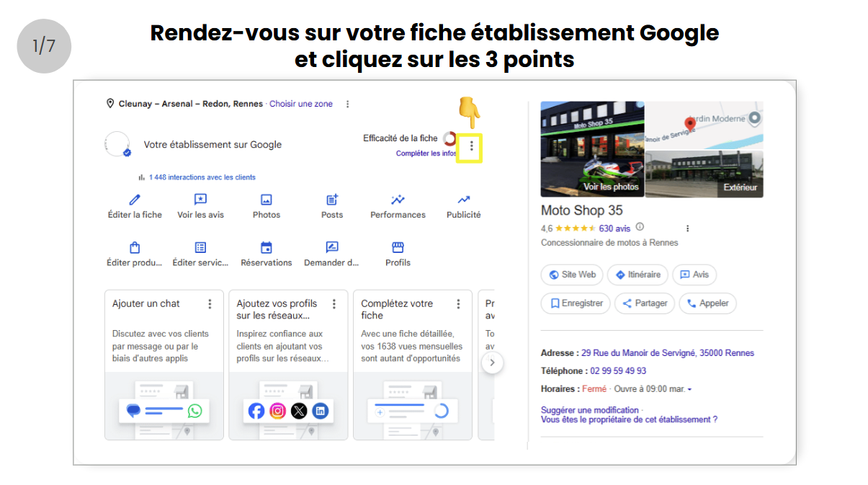Expand the Horaires opening hours dropdown
868x485 pixels.
pos(689,389)
